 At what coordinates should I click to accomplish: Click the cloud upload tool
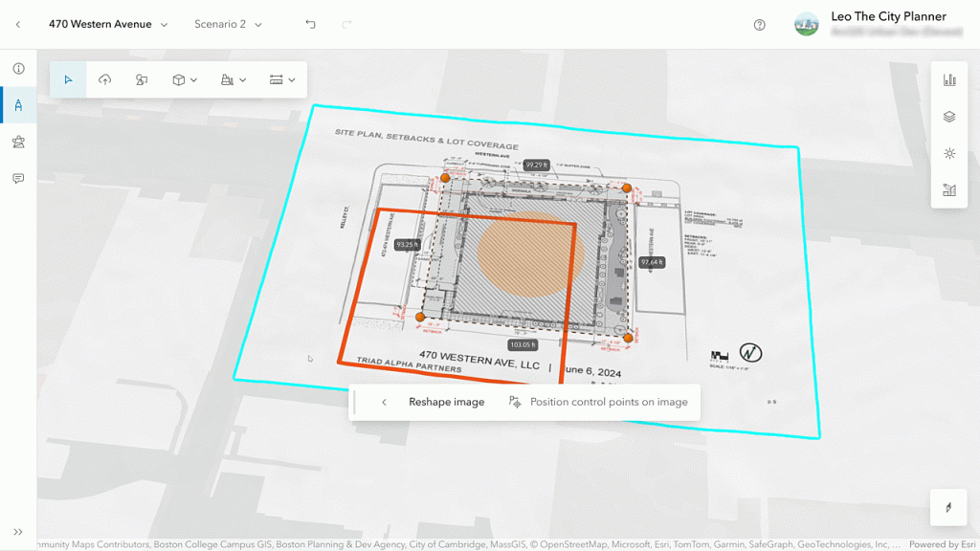105,79
